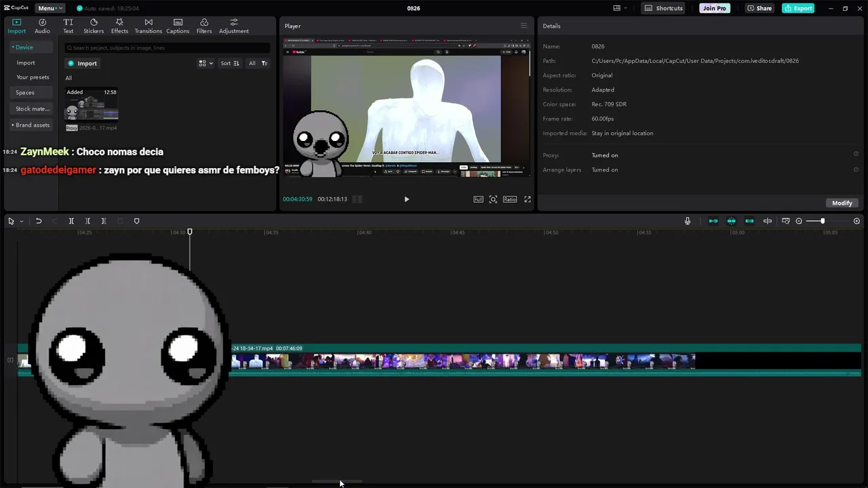The width and height of the screenshot is (868, 488).
Task: Adjust the timeline zoom slider
Action: click(823, 221)
